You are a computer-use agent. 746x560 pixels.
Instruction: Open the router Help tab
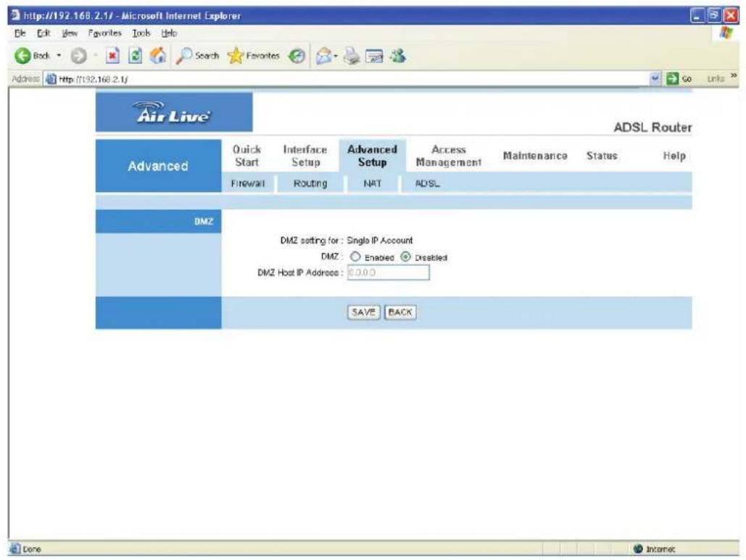(674, 156)
